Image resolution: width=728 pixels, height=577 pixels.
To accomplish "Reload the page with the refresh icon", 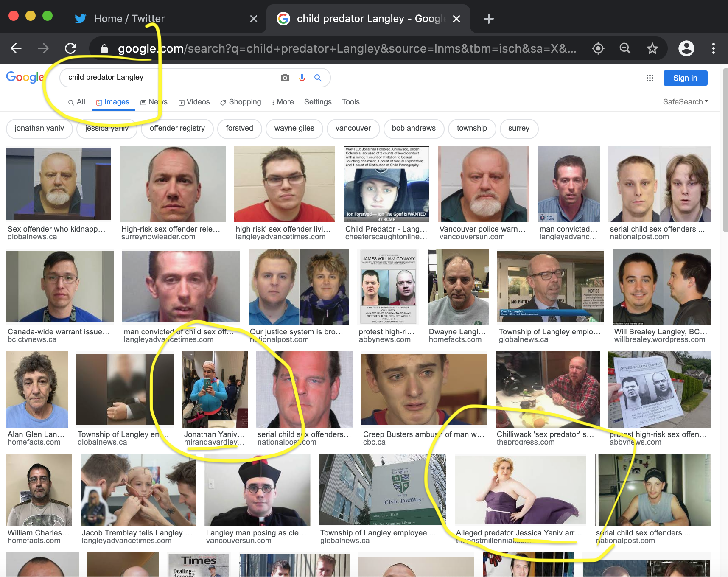I will 71,48.
